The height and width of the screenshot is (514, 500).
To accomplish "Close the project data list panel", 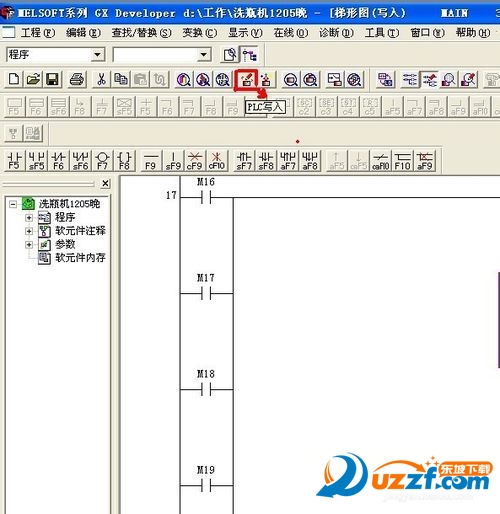I will [x=105, y=183].
